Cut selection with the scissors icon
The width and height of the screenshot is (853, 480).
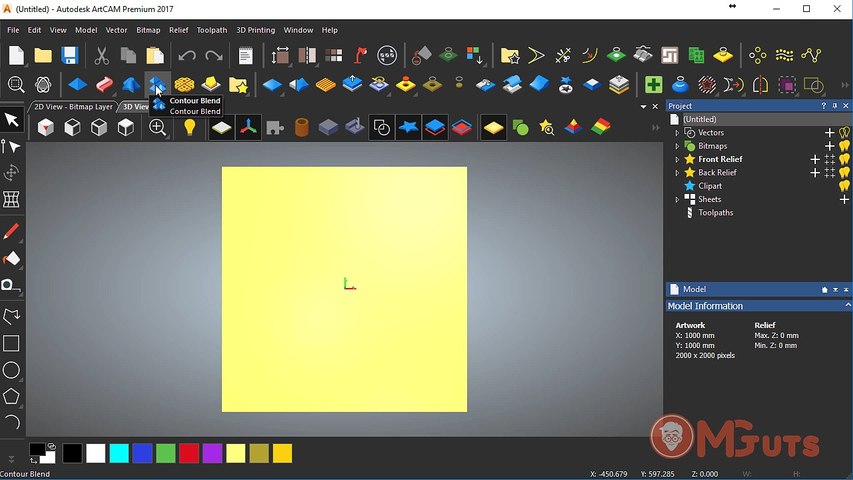coord(101,56)
